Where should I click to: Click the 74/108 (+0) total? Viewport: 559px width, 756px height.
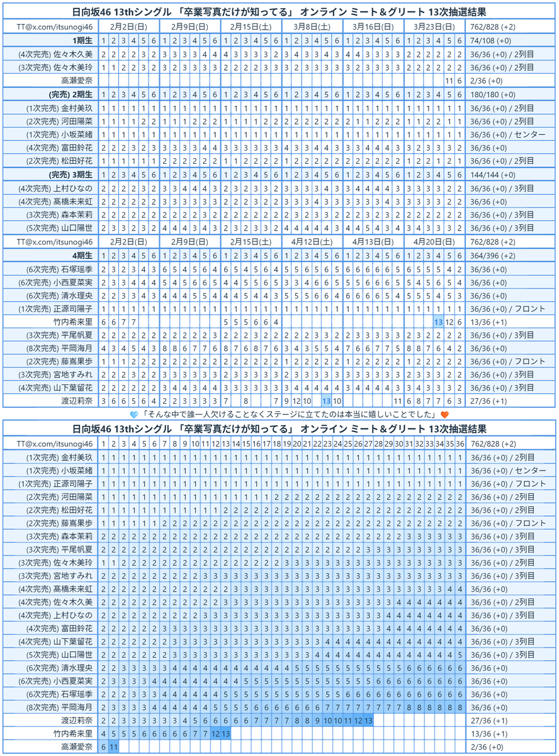pyautogui.click(x=490, y=40)
